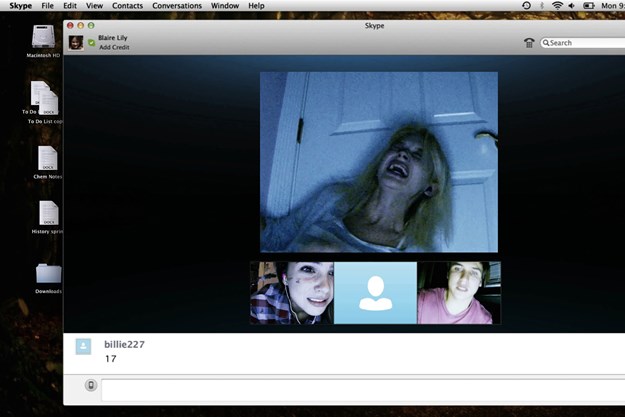Click into the chat message input box
This screenshot has height=417, width=625.
coord(363,390)
